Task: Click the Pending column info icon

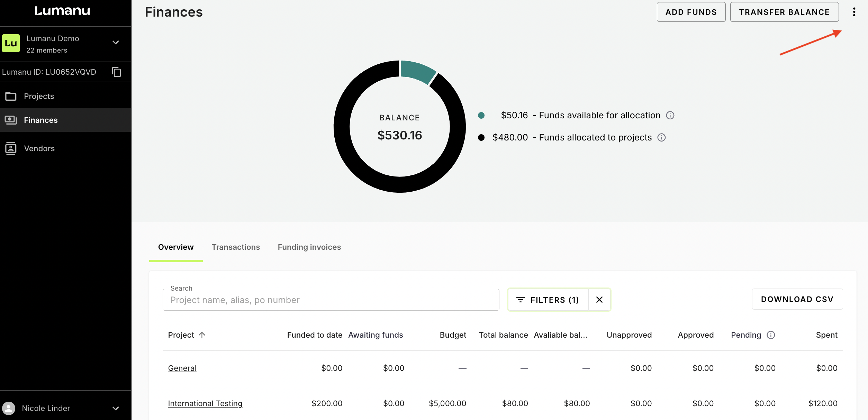Action: coord(771,335)
